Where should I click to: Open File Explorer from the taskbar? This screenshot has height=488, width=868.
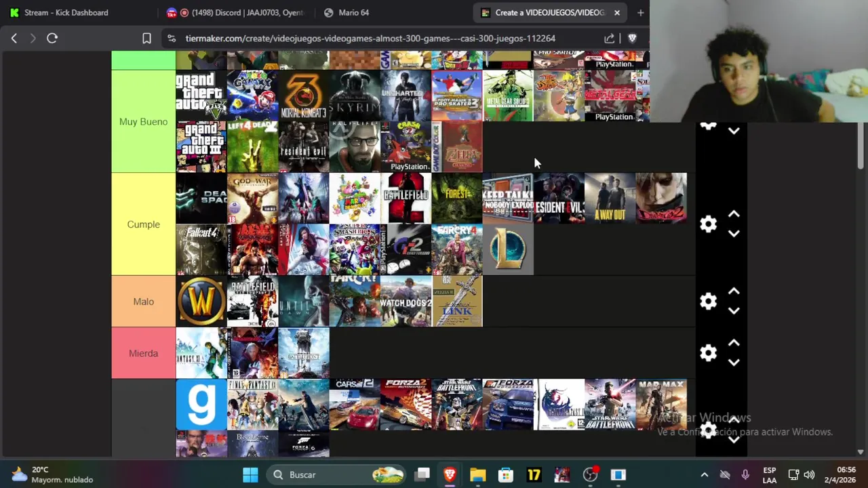(x=478, y=475)
